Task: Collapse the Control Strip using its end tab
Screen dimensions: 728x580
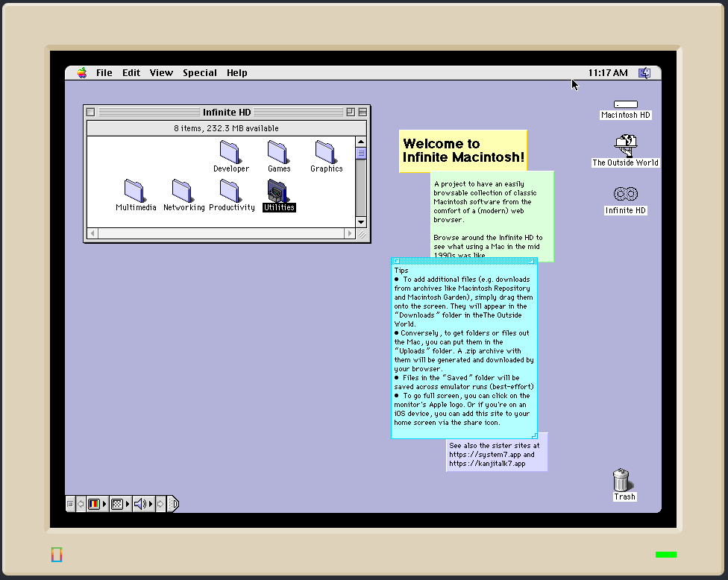Action: tap(173, 504)
